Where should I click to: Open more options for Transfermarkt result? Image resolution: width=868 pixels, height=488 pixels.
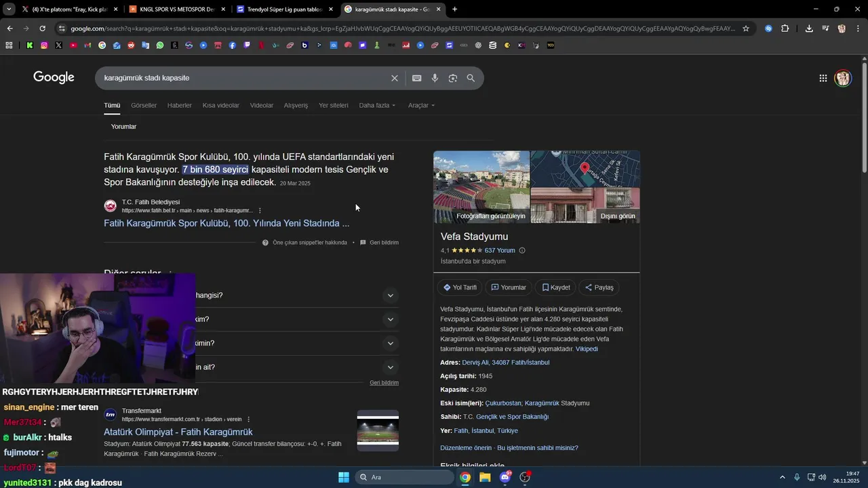click(x=249, y=420)
